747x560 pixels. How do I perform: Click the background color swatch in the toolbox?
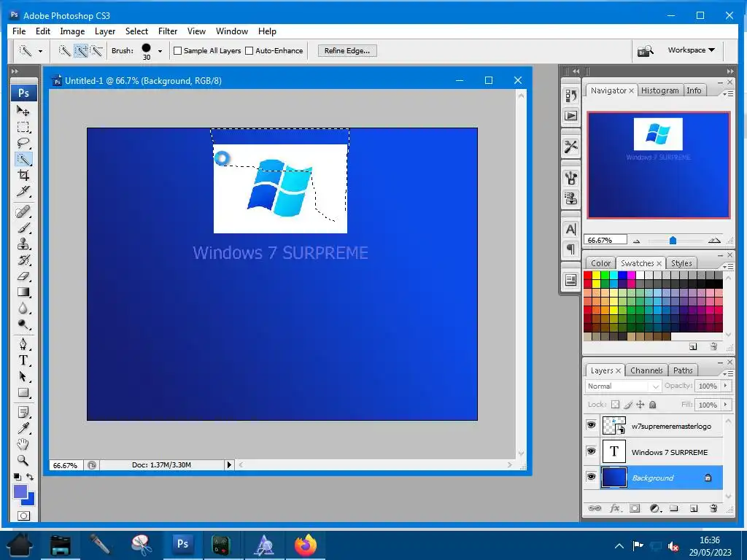pos(30,500)
